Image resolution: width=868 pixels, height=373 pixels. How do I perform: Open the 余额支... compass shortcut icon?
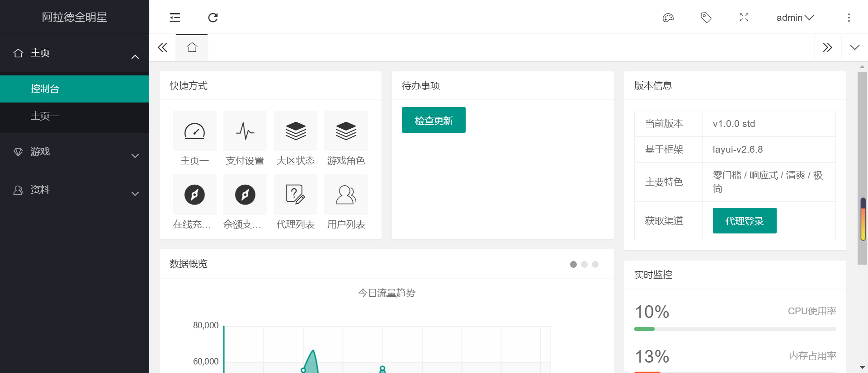[245, 195]
